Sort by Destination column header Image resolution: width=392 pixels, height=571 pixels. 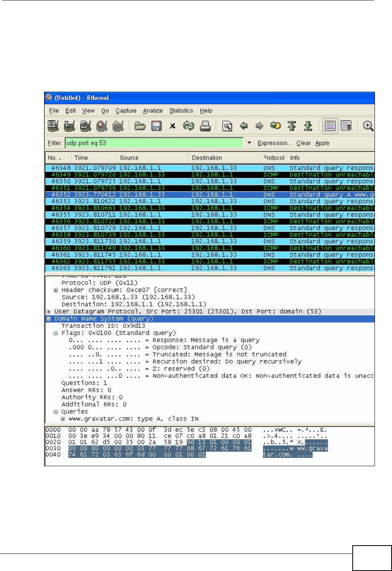click(x=225, y=158)
